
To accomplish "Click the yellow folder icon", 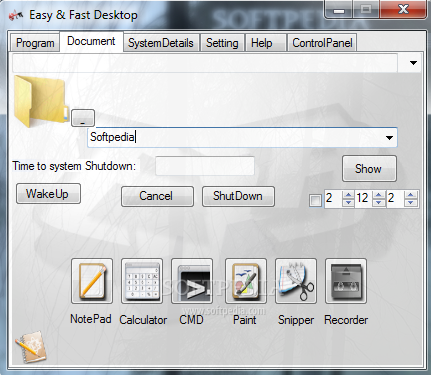I will pos(41,101).
